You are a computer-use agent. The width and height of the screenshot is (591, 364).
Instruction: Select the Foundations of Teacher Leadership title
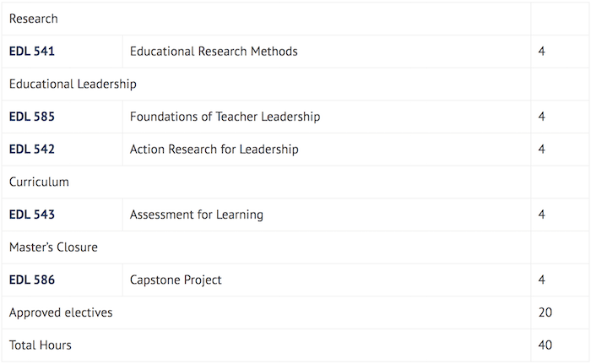coord(225,117)
